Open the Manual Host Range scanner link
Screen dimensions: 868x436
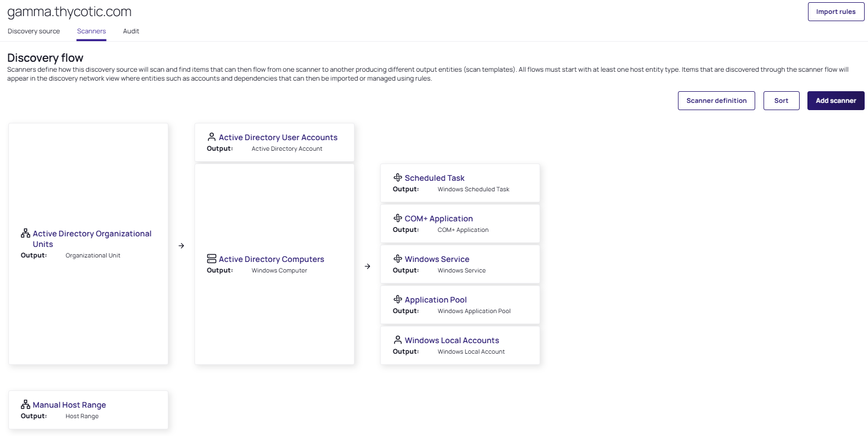tap(69, 405)
